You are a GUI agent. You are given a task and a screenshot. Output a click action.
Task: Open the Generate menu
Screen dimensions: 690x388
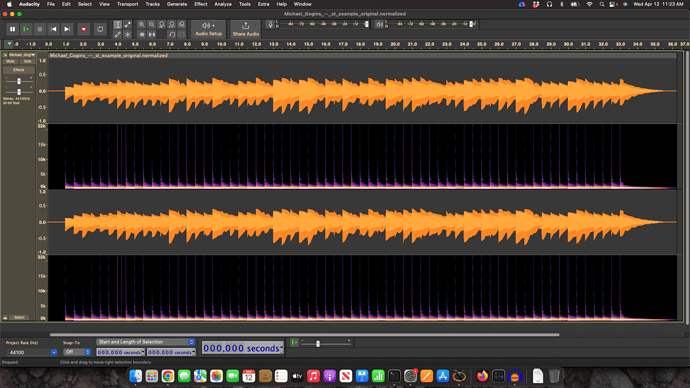coord(177,4)
